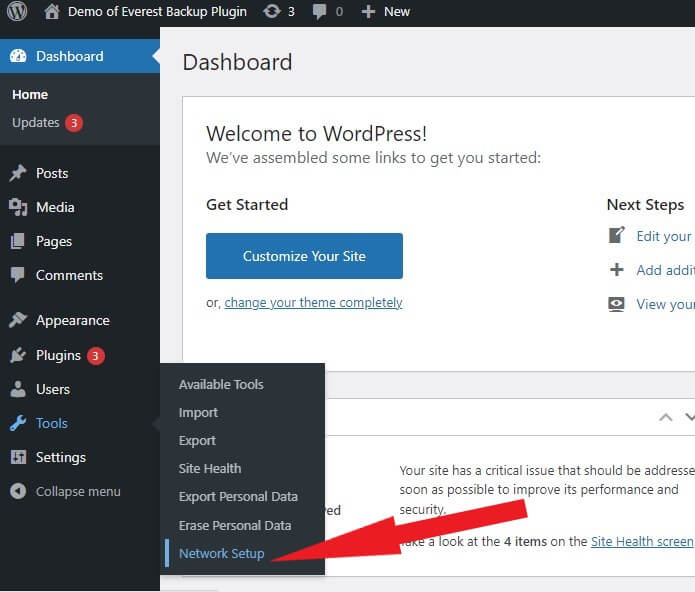Click the Customize Your Site button
Viewport: 695px width, 592px height.
pyautogui.click(x=305, y=256)
